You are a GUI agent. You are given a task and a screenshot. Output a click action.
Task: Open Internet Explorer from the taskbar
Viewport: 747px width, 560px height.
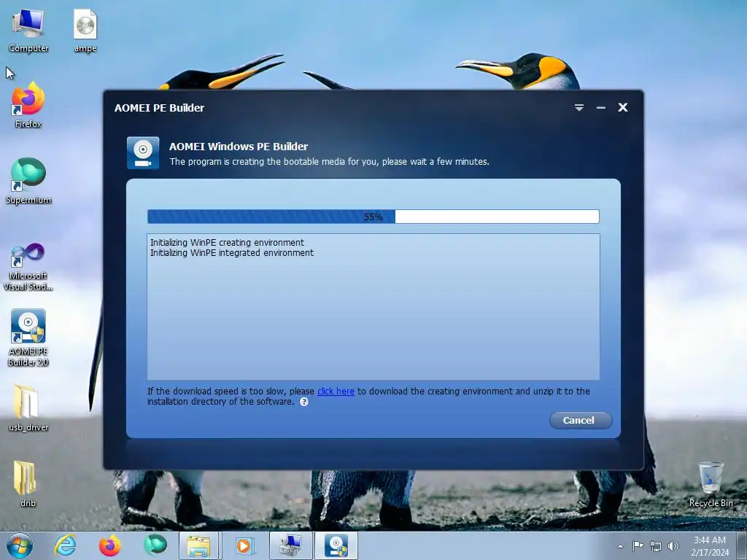(x=65, y=545)
